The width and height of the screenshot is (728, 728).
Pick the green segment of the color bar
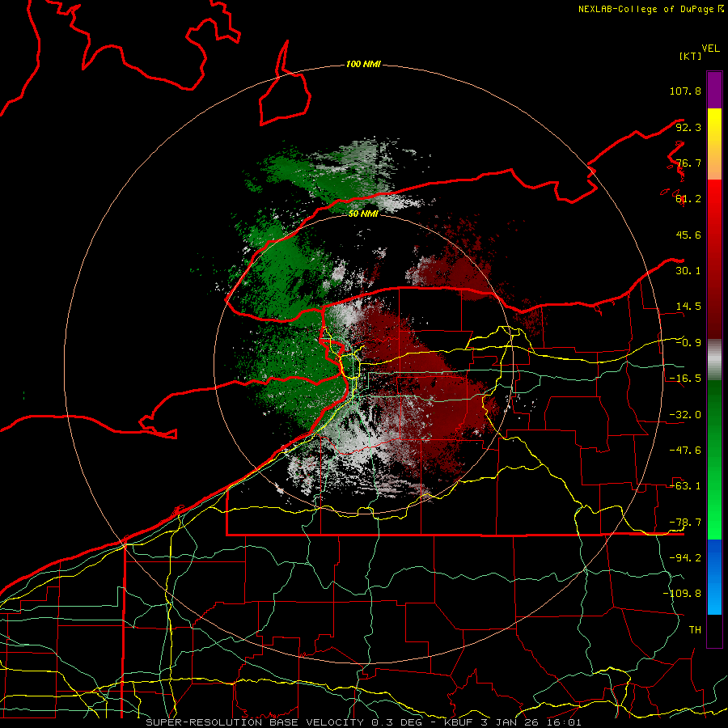coord(714,459)
